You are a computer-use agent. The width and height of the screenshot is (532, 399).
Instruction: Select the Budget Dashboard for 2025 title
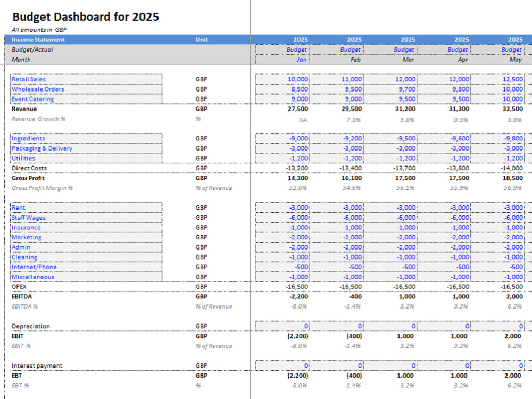tap(86, 16)
